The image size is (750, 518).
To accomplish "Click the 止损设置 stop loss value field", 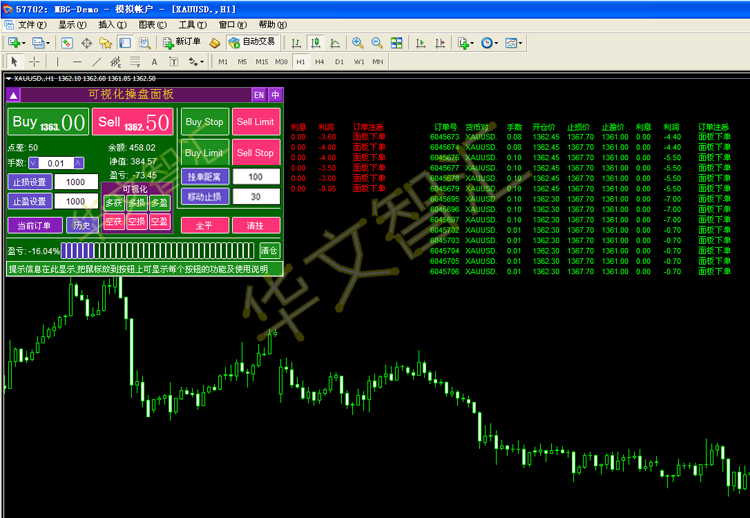I will coord(76,182).
